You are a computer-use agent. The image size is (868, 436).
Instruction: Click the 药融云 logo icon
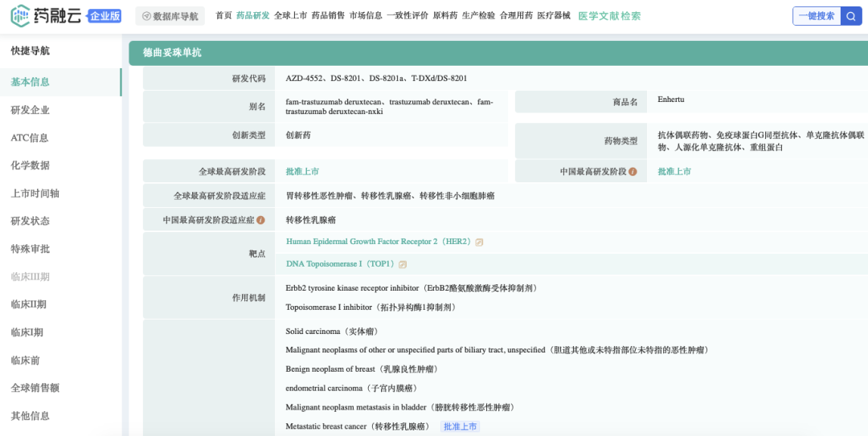click(20, 15)
